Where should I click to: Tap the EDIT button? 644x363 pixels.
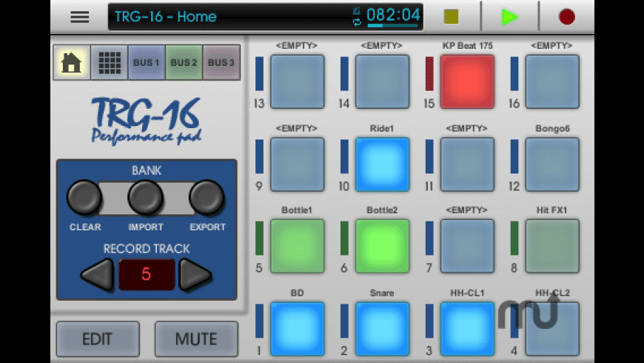98,339
